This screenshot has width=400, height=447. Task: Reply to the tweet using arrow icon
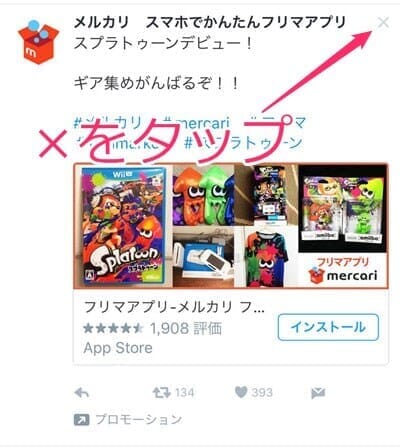[x=82, y=393]
